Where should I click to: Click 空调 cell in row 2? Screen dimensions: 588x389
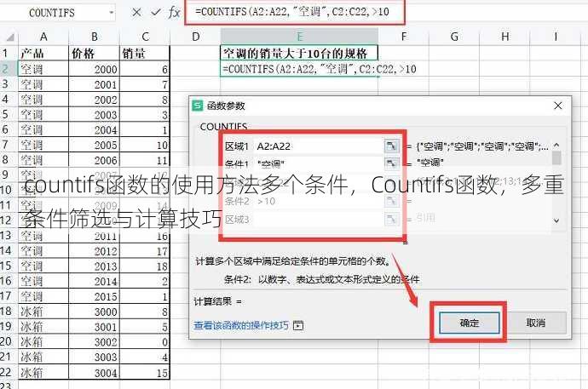[x=43, y=69]
